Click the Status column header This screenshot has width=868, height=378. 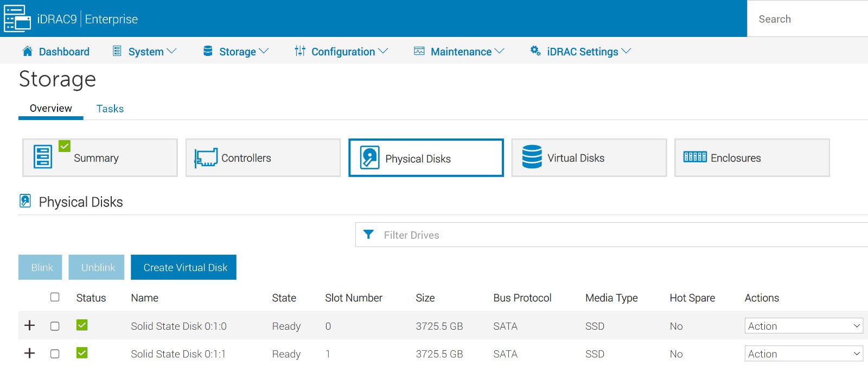coord(91,298)
